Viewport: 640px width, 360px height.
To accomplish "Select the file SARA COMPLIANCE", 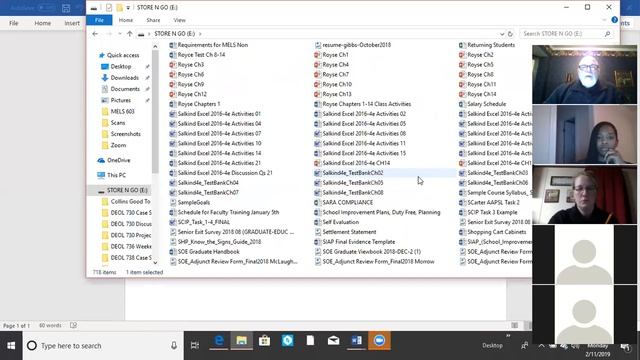I will (x=347, y=202).
